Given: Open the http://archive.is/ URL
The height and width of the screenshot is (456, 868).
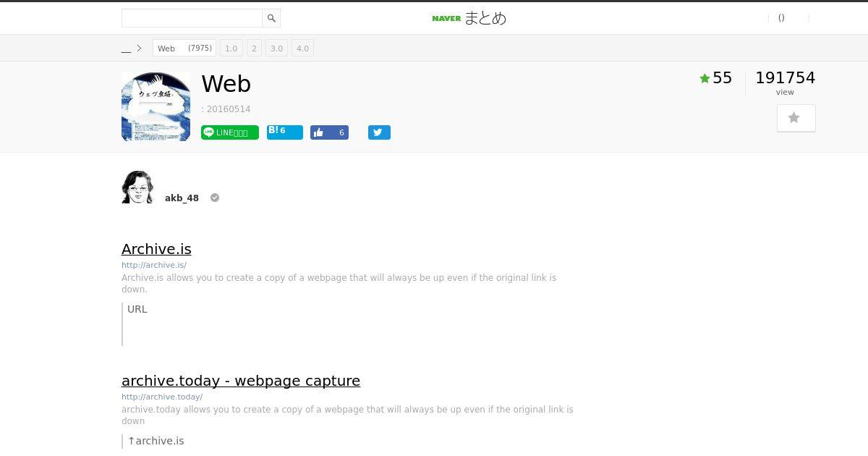Looking at the screenshot, I should (154, 265).
